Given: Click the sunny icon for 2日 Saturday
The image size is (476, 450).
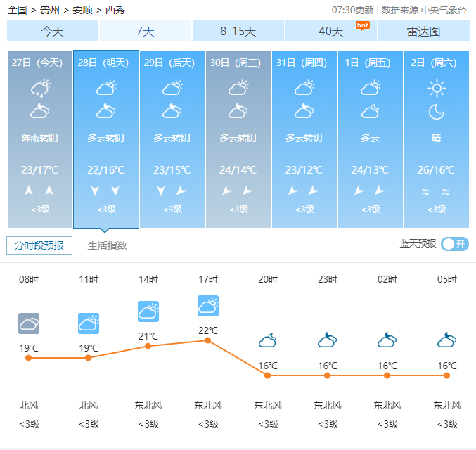Looking at the screenshot, I should 437,88.
